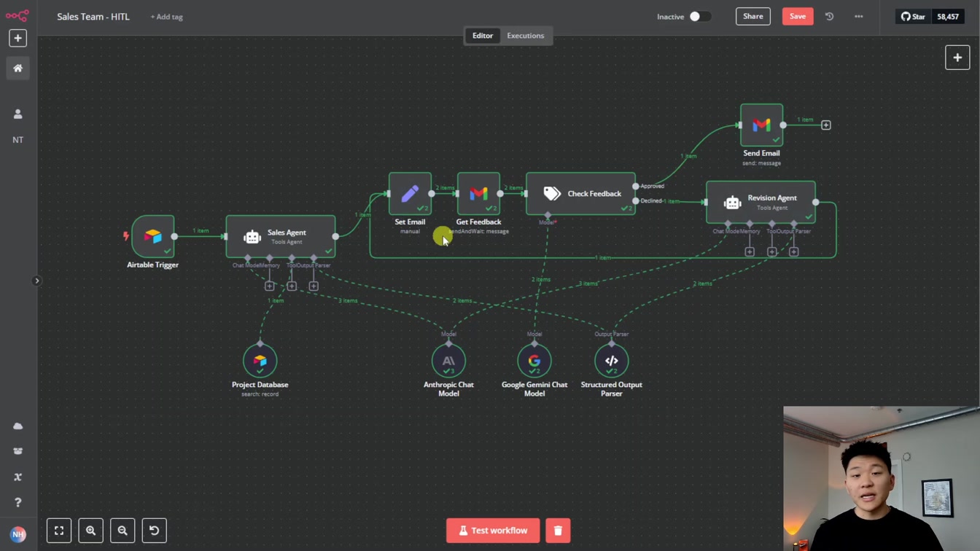980x551 pixels.
Task: Click plus after Send Email output
Action: click(825, 125)
